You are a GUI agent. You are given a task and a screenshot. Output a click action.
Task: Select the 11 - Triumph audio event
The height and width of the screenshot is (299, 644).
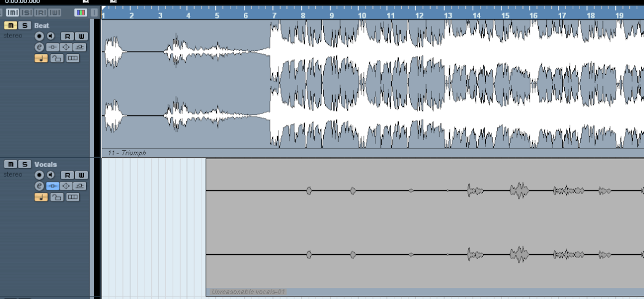click(372, 88)
